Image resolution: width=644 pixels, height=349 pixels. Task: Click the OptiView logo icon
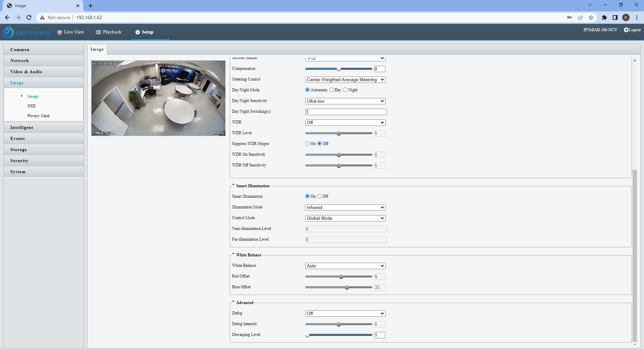[9, 32]
